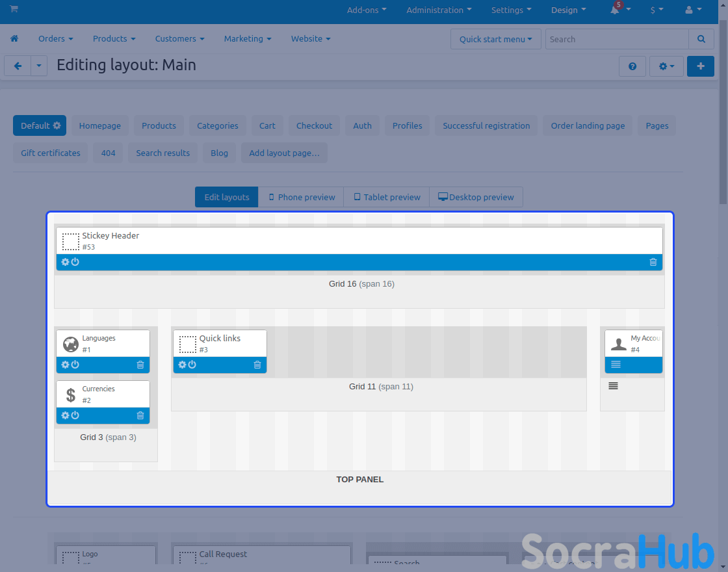Image resolution: width=728 pixels, height=572 pixels.
Task: Open the notifications bell icon
Action: [x=614, y=10]
